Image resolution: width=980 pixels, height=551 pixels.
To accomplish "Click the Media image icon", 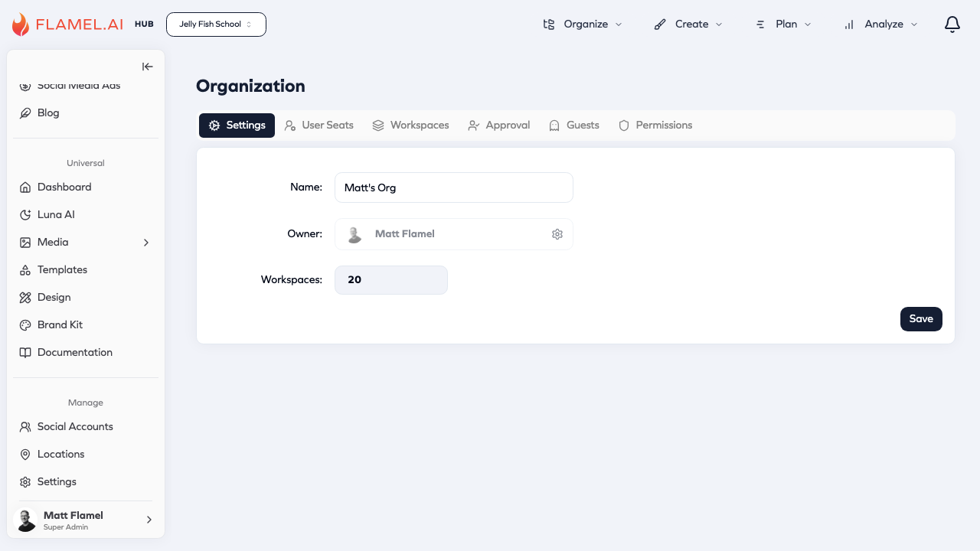I will pyautogui.click(x=25, y=242).
